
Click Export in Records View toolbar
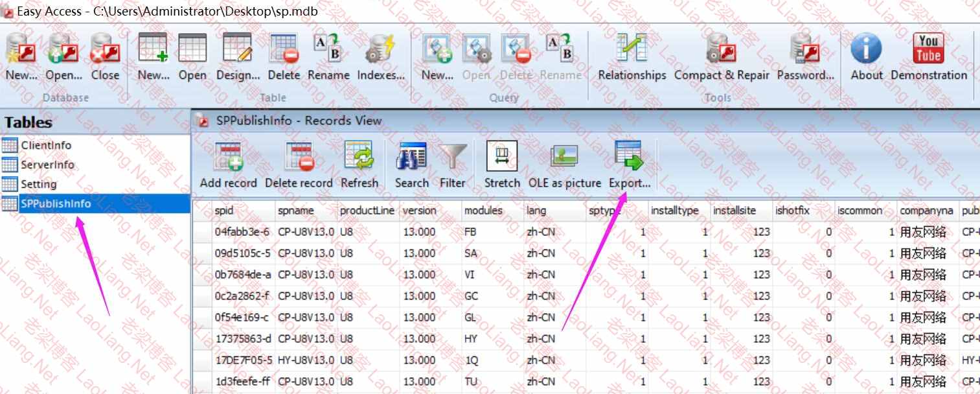629,159
